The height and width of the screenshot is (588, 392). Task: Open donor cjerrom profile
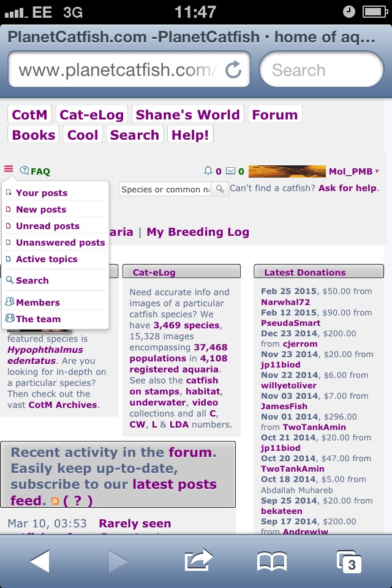coord(300,344)
